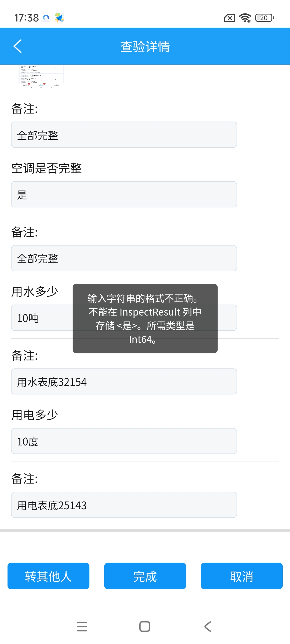Dismiss the InspectResult format error toast
Image resolution: width=290 pixels, height=644 pixels.
click(x=145, y=319)
